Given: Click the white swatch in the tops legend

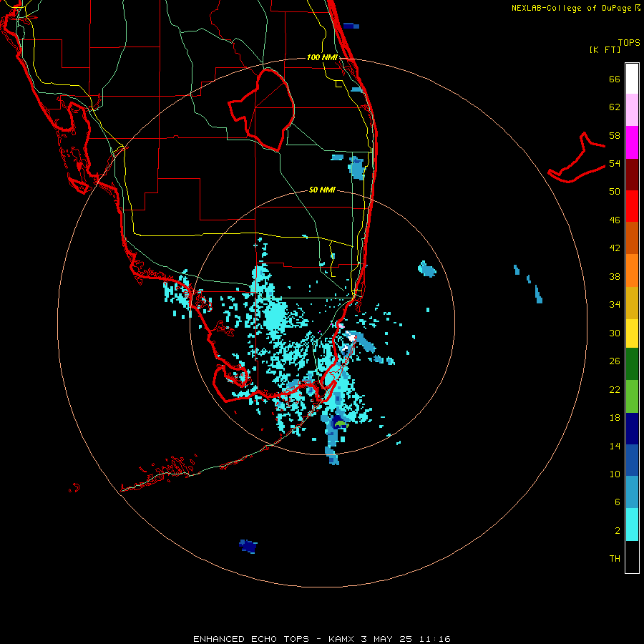Looking at the screenshot, I should pyautogui.click(x=632, y=79).
